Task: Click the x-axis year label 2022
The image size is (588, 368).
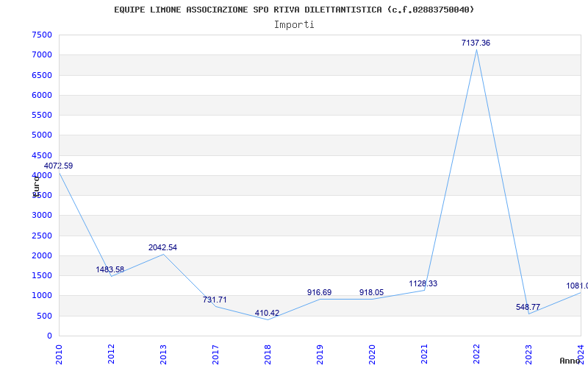Action: 476,354
